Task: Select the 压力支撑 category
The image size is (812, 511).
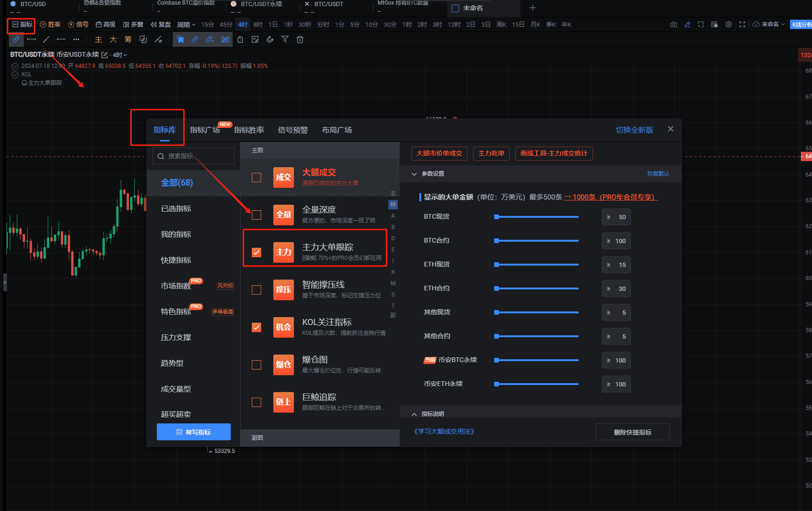Action: [x=176, y=337]
